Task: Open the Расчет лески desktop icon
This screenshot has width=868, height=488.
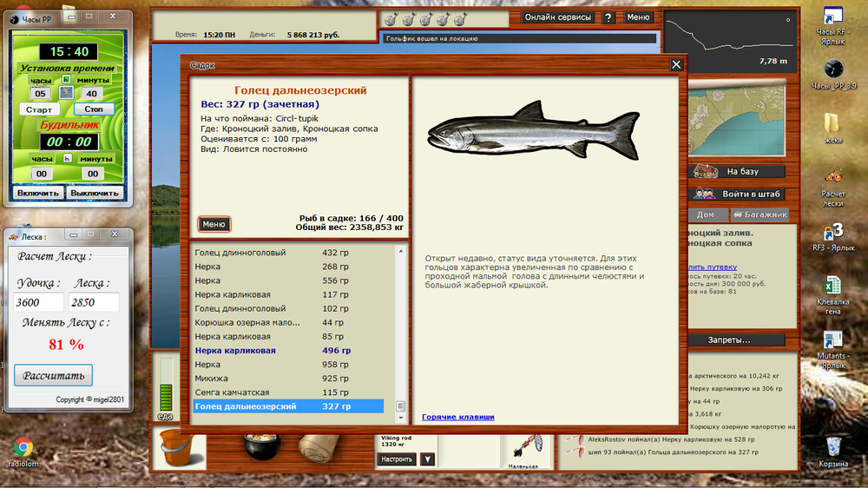Action: tap(832, 188)
